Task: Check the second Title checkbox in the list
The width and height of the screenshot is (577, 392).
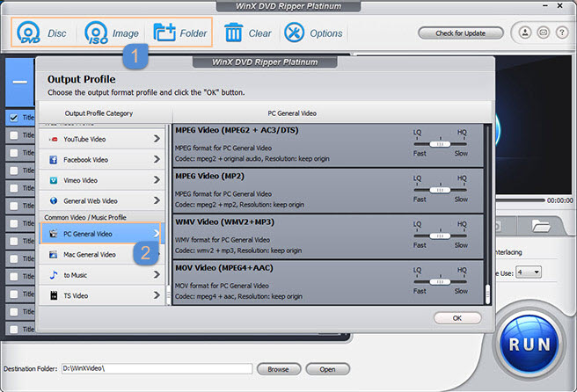Action: 13,135
